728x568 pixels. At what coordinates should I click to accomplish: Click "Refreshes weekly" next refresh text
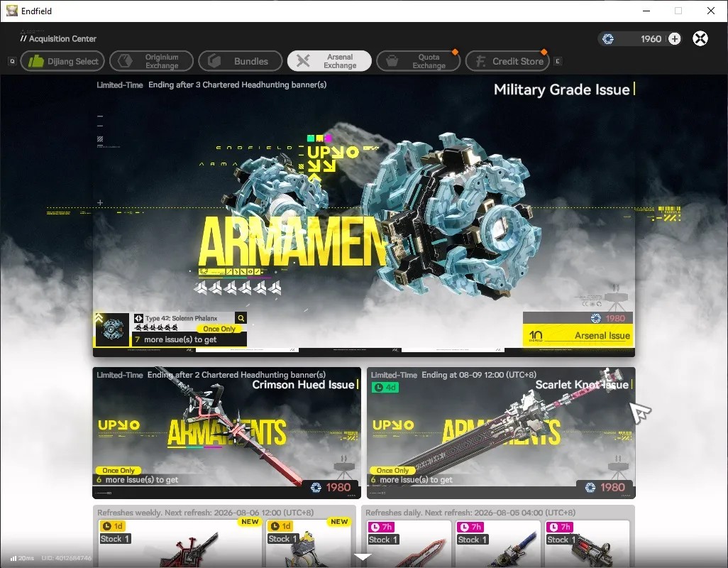click(x=205, y=513)
